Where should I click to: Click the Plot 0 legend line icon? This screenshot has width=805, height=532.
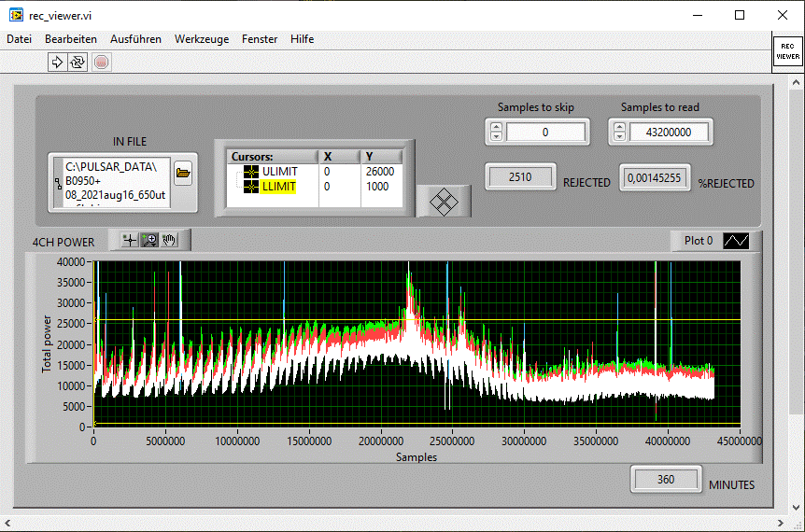point(736,241)
